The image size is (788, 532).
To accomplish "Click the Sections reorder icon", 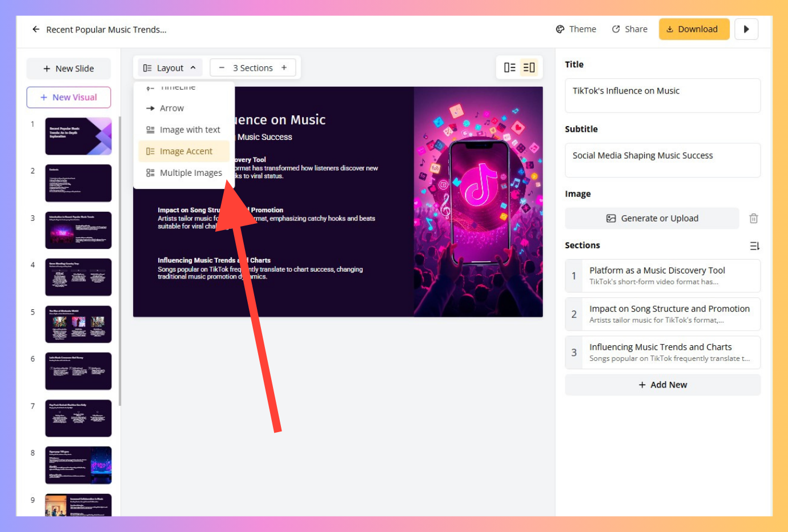I will (754, 245).
